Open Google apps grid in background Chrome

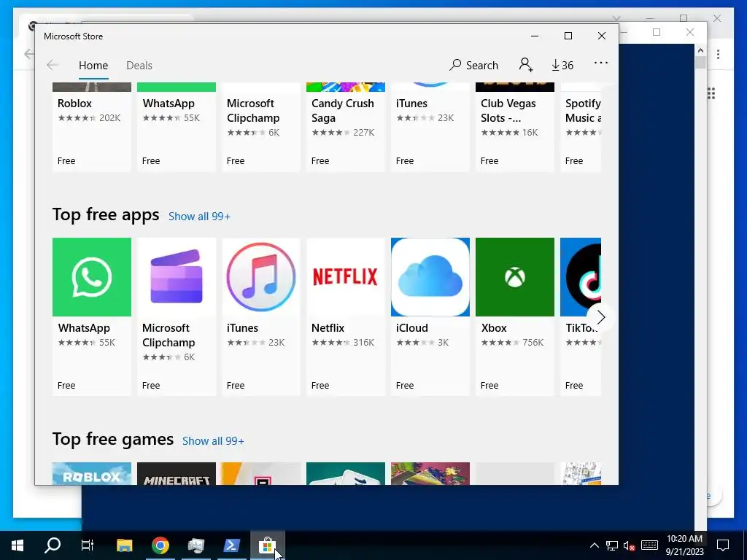(x=711, y=93)
